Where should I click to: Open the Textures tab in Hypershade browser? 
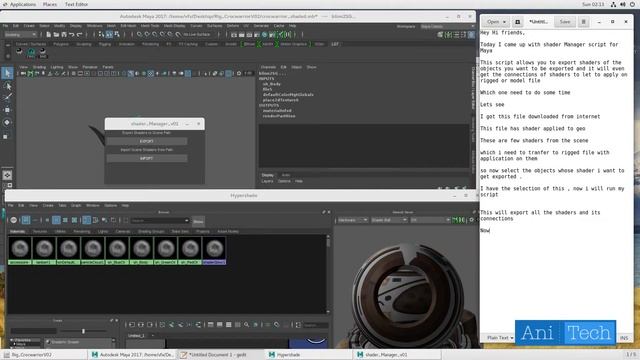tap(40, 231)
